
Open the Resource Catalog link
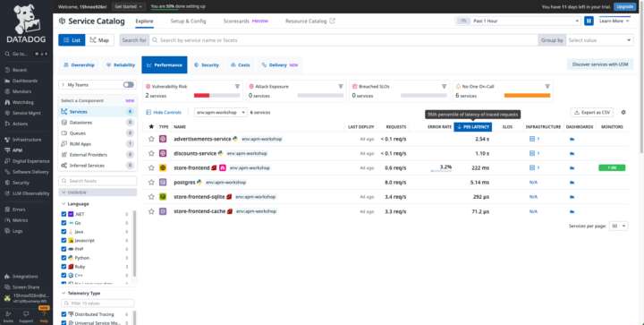310,21
